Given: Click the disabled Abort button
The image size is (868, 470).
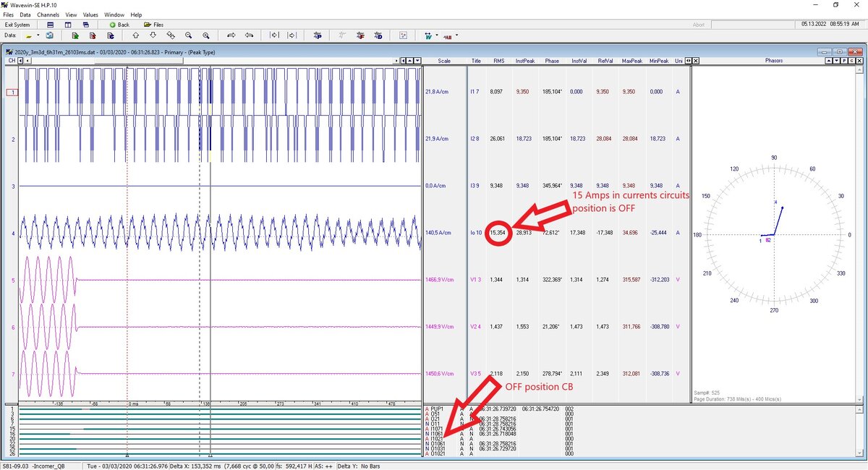Looking at the screenshot, I should click(x=699, y=25).
